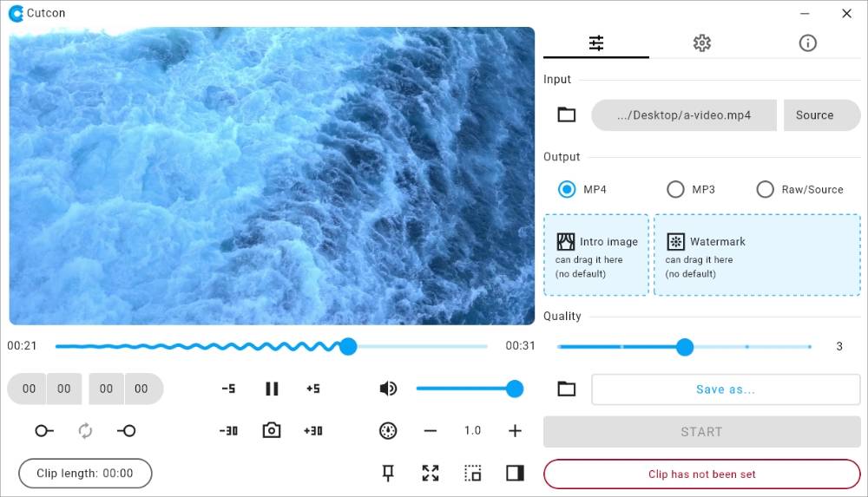Choose MP3 output format
868x497 pixels.
click(675, 189)
